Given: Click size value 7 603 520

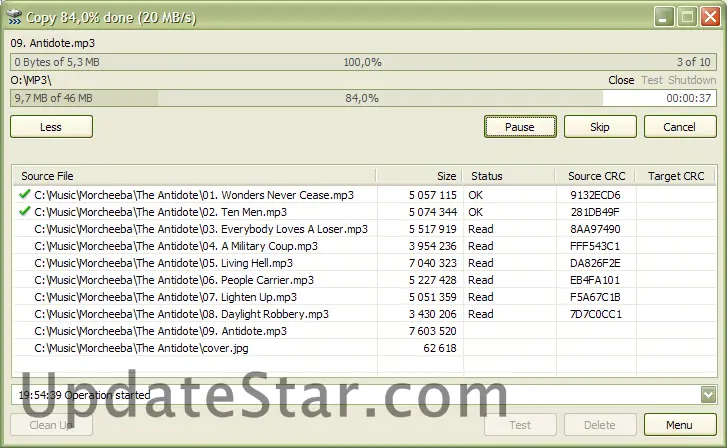Looking at the screenshot, I should point(433,331).
